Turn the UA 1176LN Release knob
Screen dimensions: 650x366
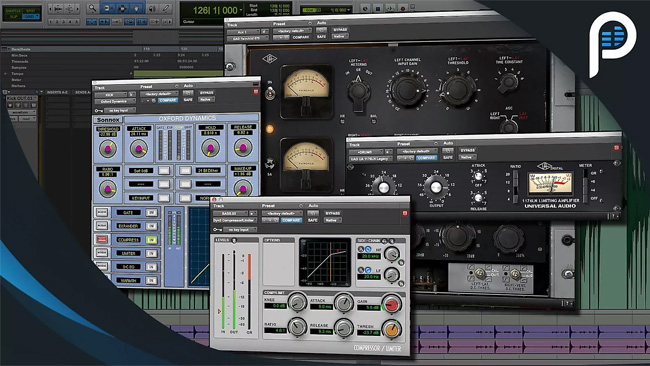coord(478,198)
